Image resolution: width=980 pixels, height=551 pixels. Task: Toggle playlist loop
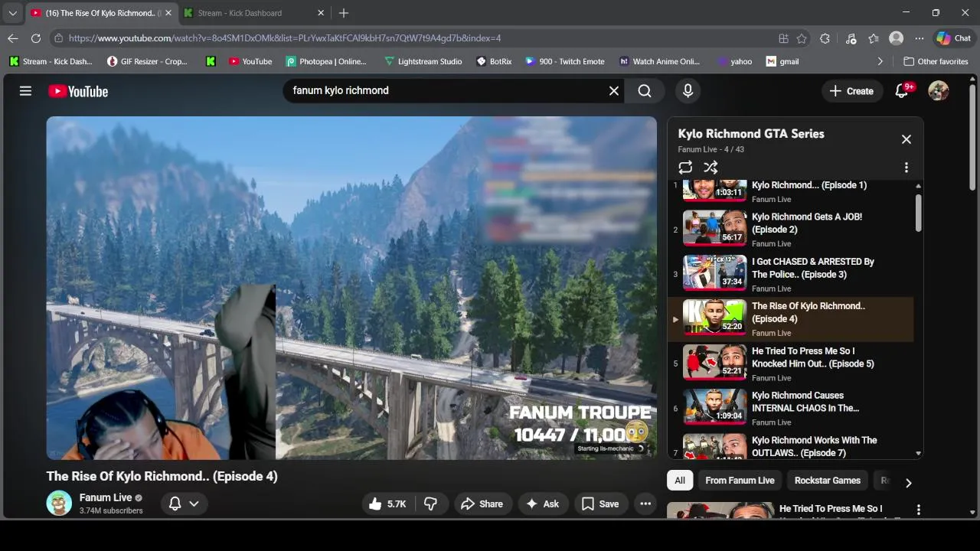(685, 168)
